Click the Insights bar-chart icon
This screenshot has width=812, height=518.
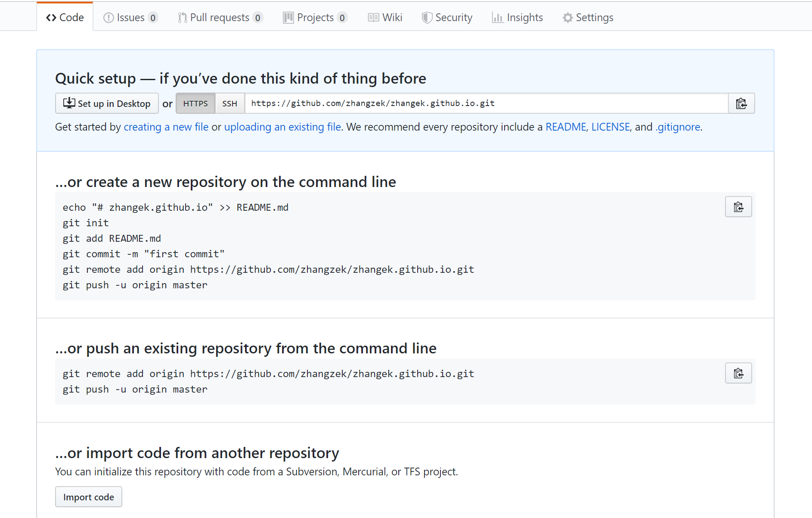click(x=498, y=18)
